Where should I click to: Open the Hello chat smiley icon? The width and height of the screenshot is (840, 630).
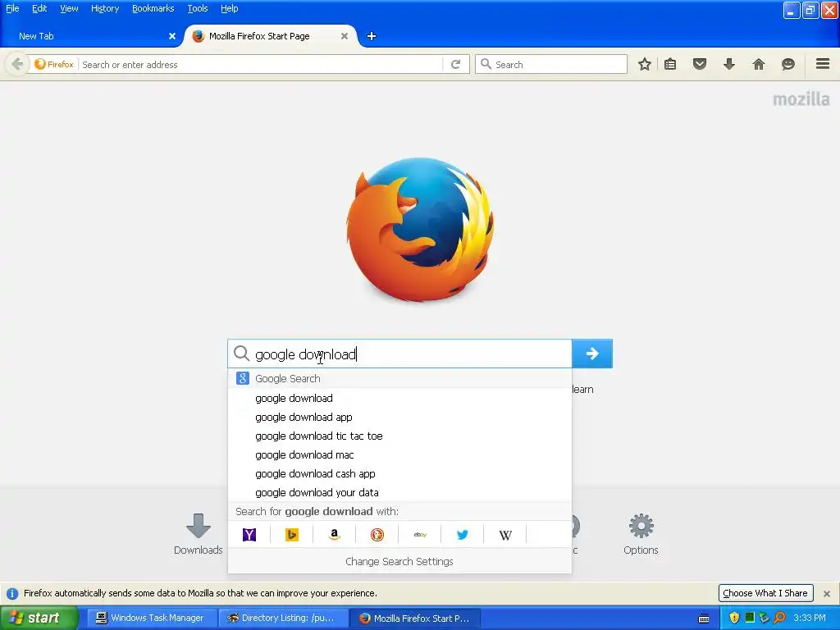pos(788,64)
